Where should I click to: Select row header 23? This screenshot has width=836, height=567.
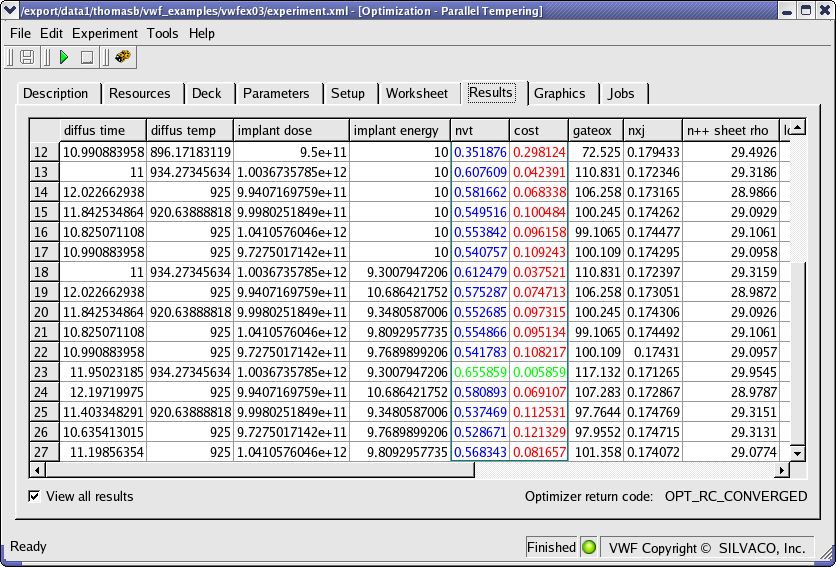tap(44, 372)
